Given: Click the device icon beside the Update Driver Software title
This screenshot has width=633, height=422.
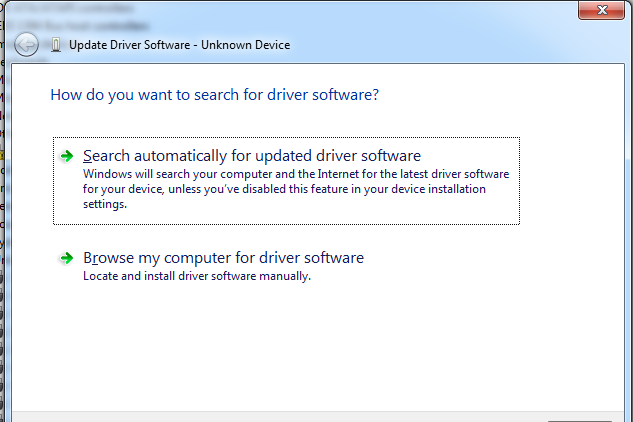Looking at the screenshot, I should point(54,45).
